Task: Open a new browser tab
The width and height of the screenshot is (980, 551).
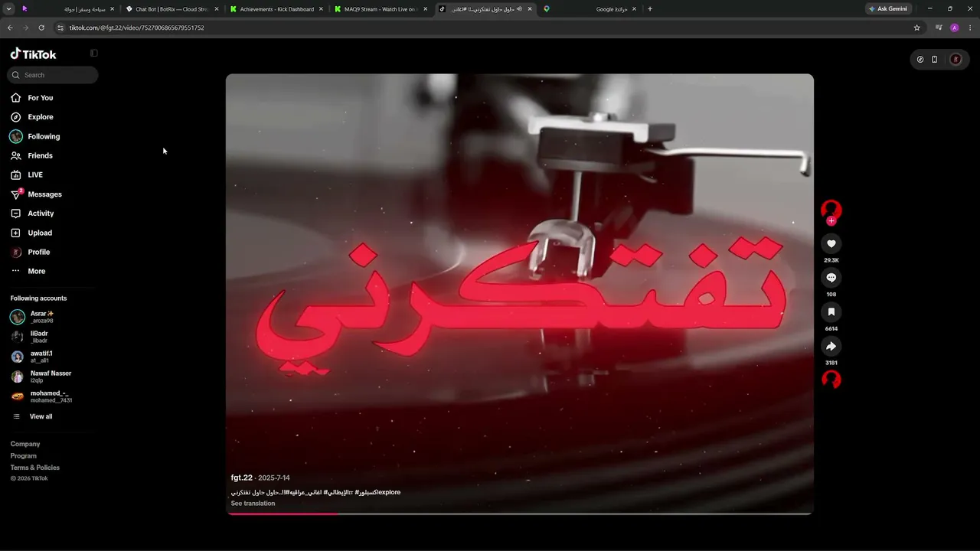Action: 650,9
